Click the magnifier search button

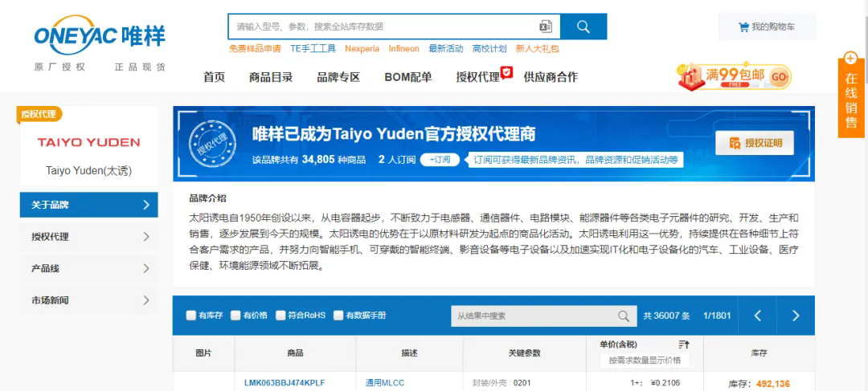coord(583,26)
